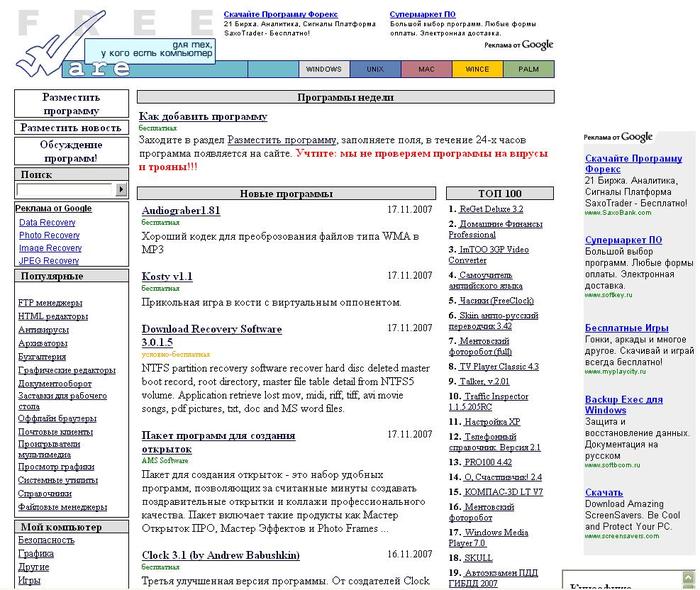The image size is (700, 590).
Task: Open "Часики (FreeClock)" top link
Action: [x=496, y=300]
